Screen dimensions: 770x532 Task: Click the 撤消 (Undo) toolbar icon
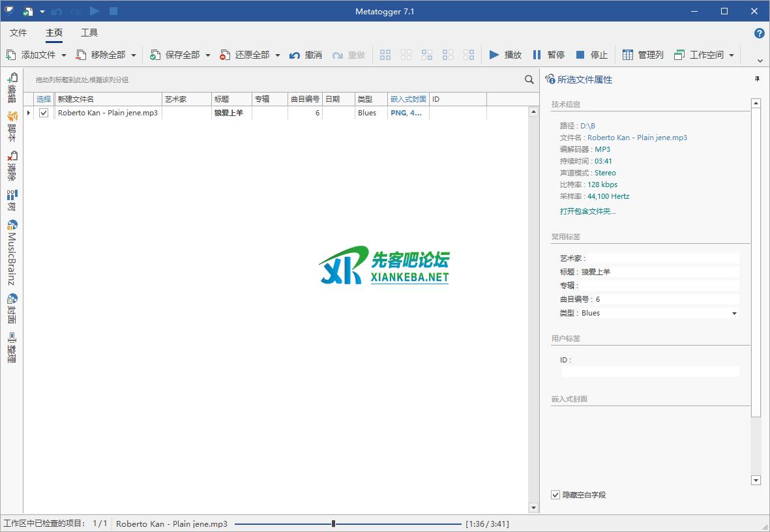(x=295, y=55)
